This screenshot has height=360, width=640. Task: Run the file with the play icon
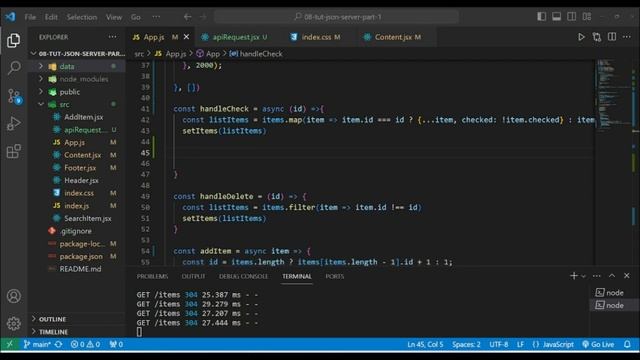[581, 37]
